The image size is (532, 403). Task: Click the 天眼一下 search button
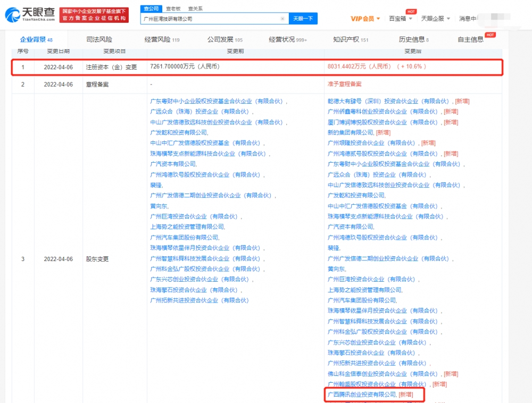click(303, 18)
